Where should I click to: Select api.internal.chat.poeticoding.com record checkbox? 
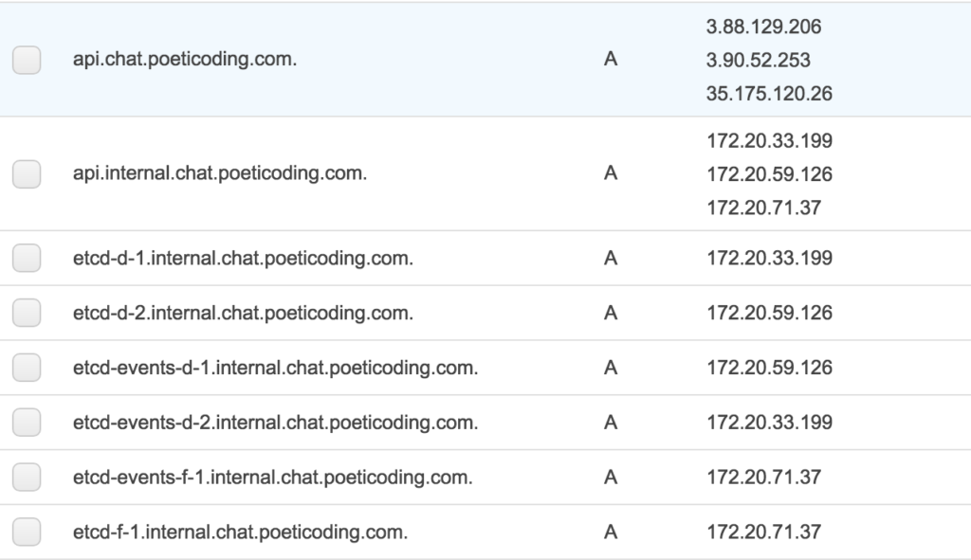[x=27, y=174]
